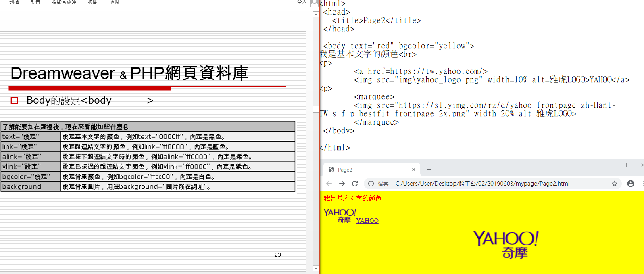Open the 投影片放映 ribbon tab

64,2
